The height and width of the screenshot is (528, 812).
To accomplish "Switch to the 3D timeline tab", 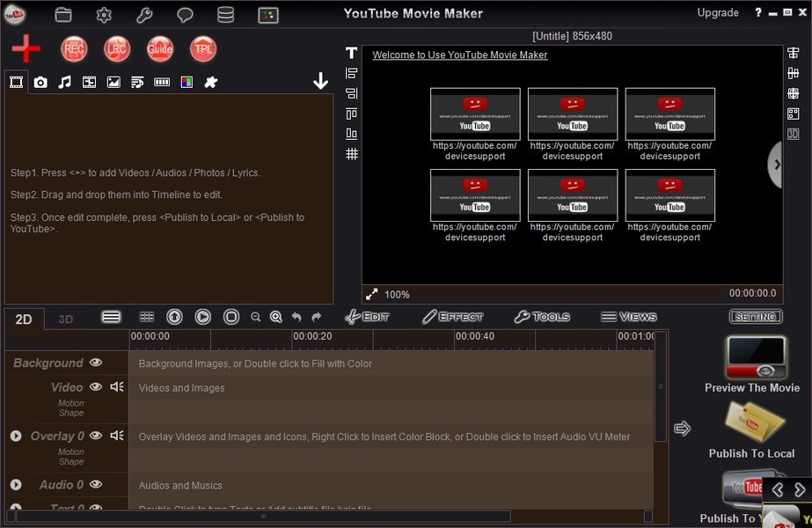I will point(66,319).
